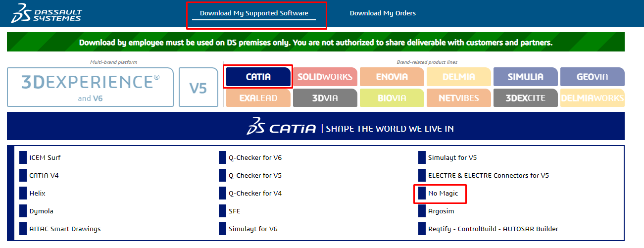Click blue square beside Q-Checker for V5
The width and height of the screenshot is (644, 248).
(x=222, y=175)
